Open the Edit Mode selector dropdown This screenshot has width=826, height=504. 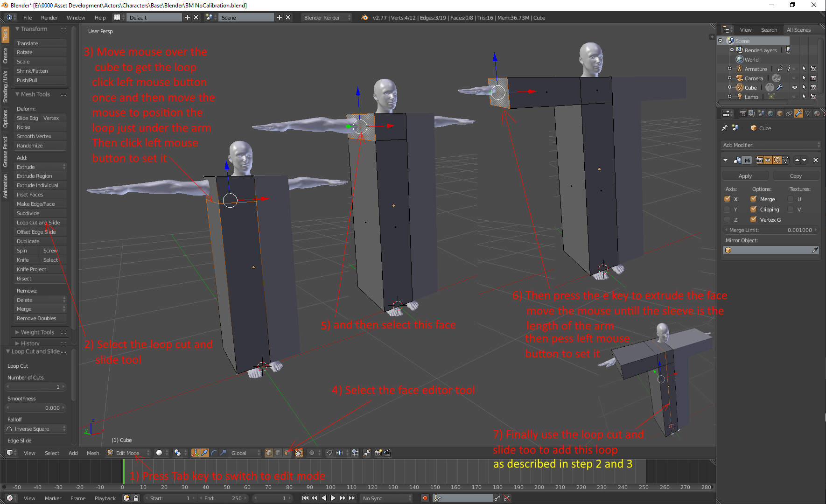[x=128, y=453]
